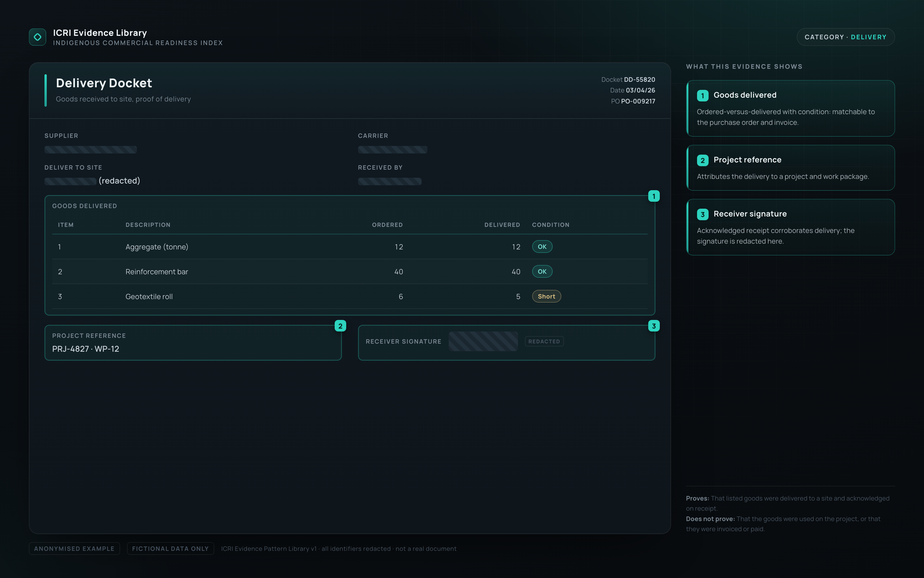This screenshot has height=578, width=924.
Task: Click the Category Delivery pill
Action: pyautogui.click(x=845, y=37)
